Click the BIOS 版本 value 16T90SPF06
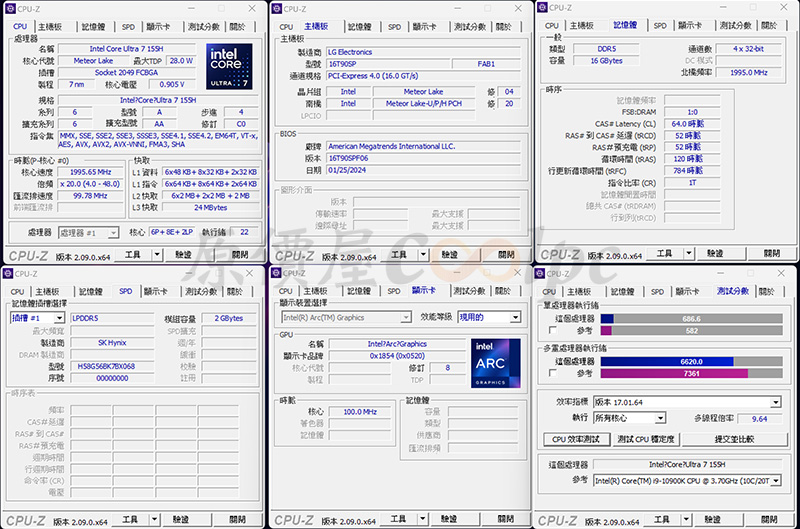The image size is (800, 529). (423, 158)
